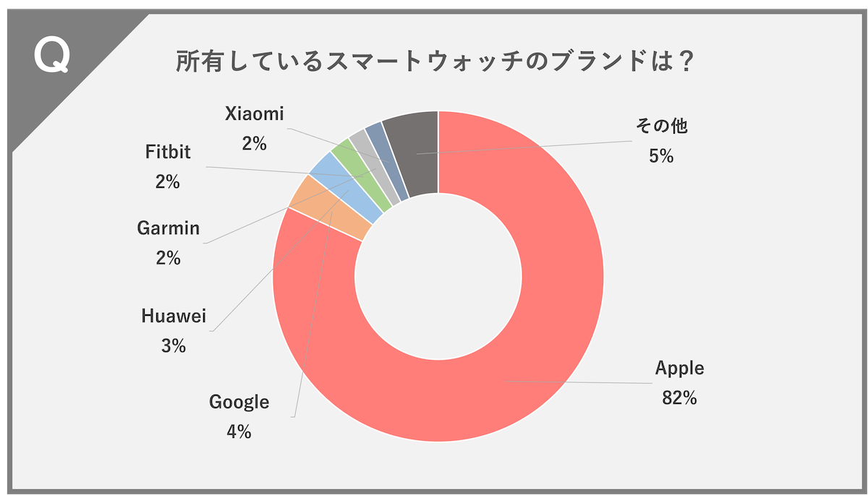Click the 5% value under その他
The width and height of the screenshot is (868, 495).
click(x=661, y=155)
